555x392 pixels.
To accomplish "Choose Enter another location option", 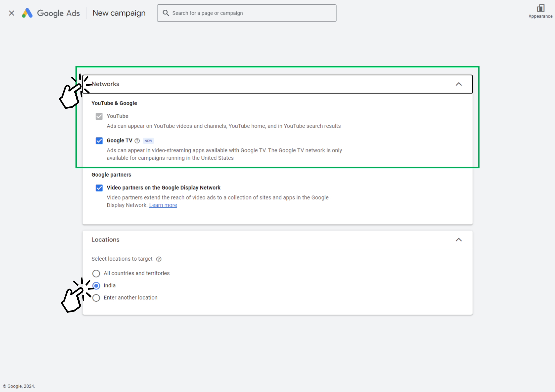I will 96,298.
